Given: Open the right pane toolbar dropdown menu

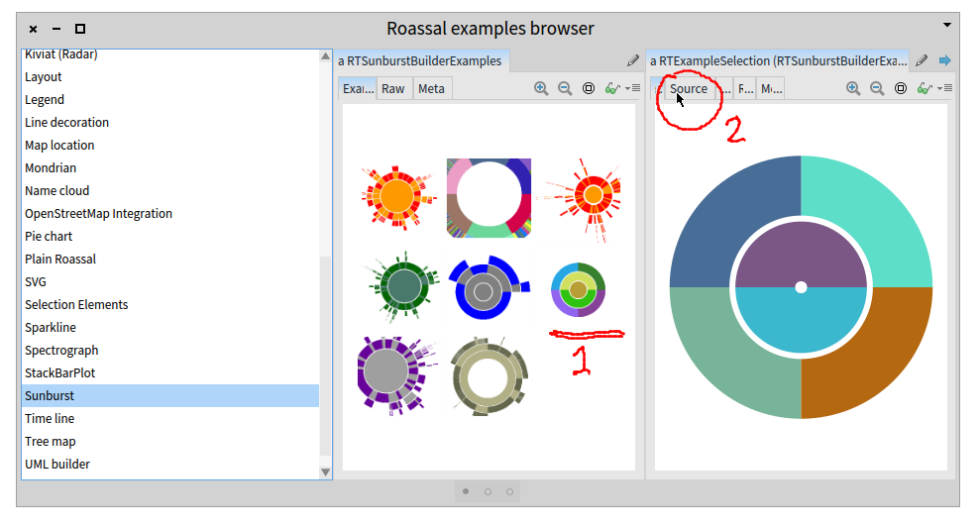Looking at the screenshot, I should pyautogui.click(x=946, y=88).
